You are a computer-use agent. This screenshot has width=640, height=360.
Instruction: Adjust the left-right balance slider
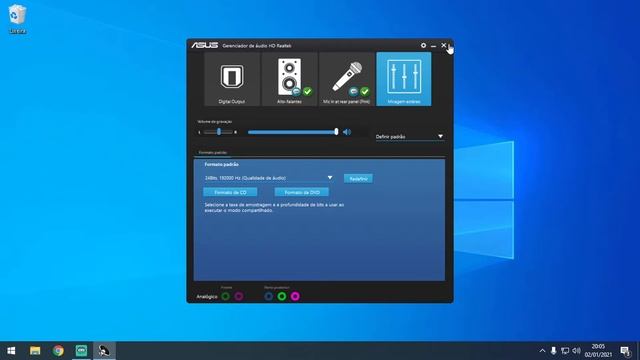tap(218, 132)
